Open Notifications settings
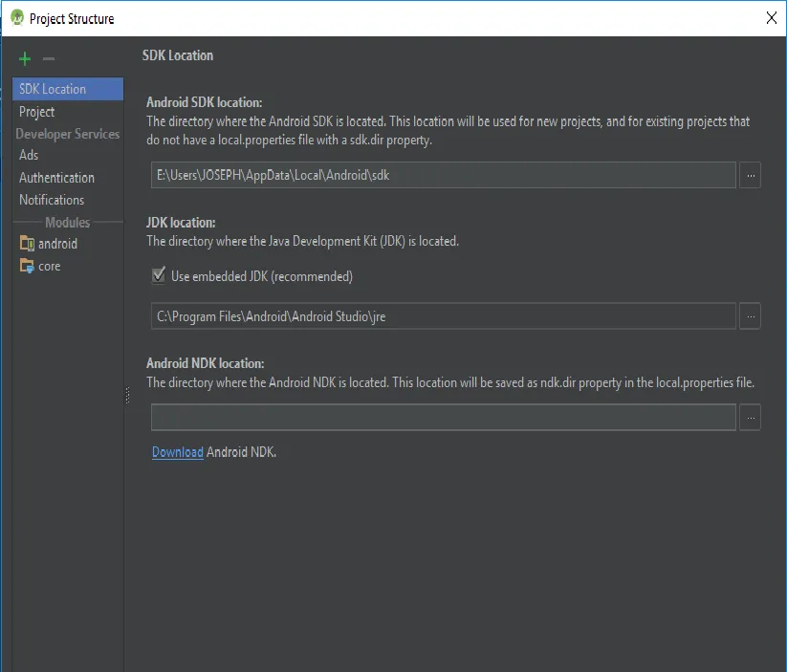The height and width of the screenshot is (672, 787). click(x=52, y=200)
